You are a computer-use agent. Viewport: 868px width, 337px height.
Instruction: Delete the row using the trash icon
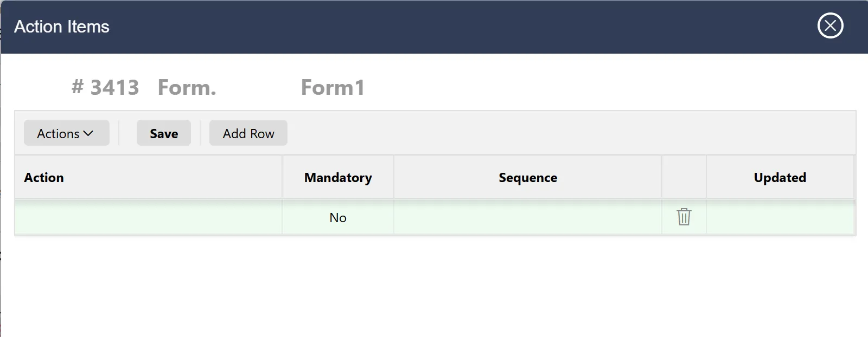click(x=684, y=217)
